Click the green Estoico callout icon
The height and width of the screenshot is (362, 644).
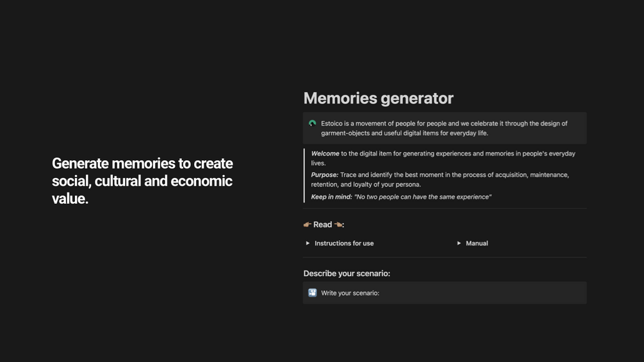point(312,123)
